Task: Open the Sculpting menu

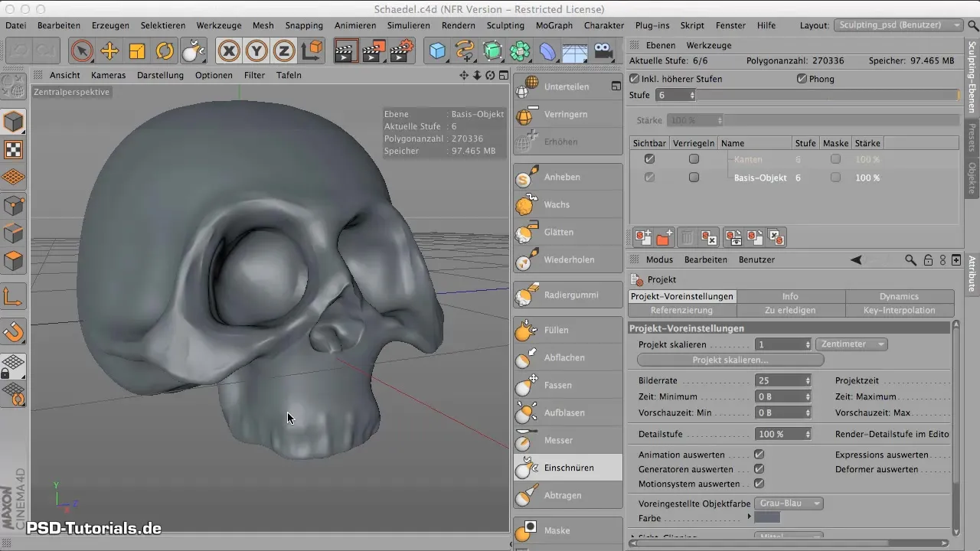Action: (x=505, y=25)
